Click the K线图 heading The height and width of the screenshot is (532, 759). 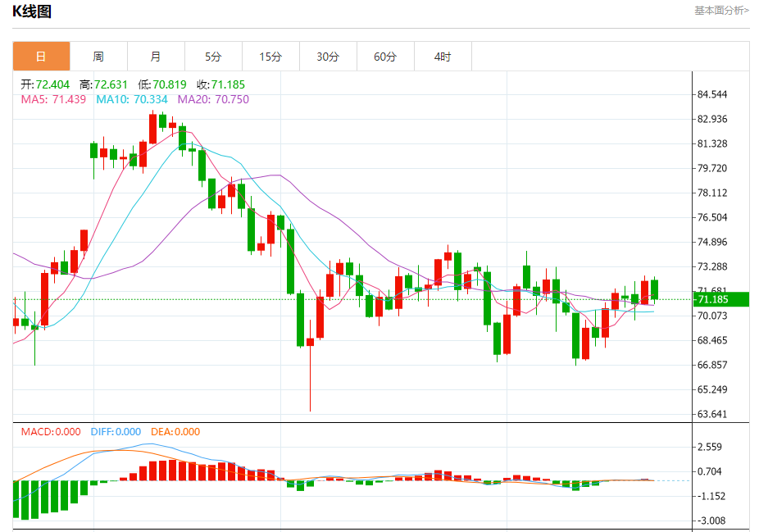point(32,11)
